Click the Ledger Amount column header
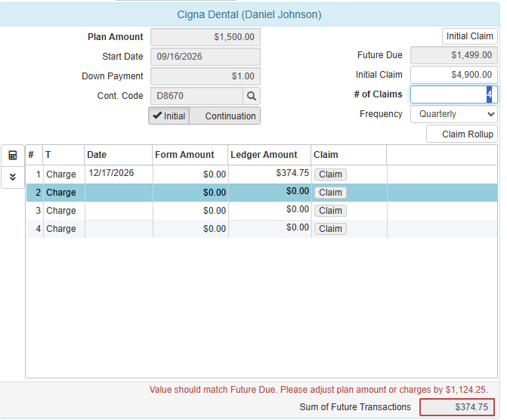 (x=269, y=155)
